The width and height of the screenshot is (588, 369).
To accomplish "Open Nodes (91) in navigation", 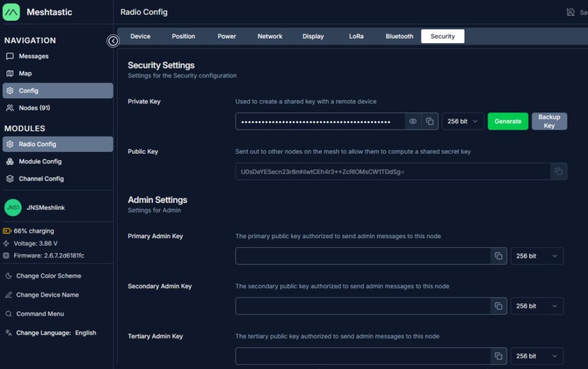I will pyautogui.click(x=34, y=108).
